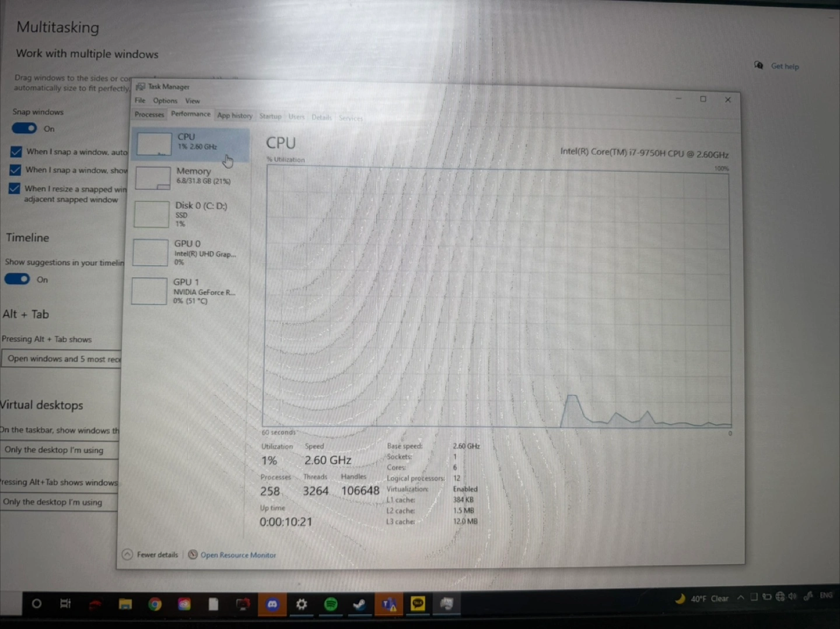Select GPU 0 Intel UHD Graphics item
840x629 pixels.
pyautogui.click(x=189, y=252)
